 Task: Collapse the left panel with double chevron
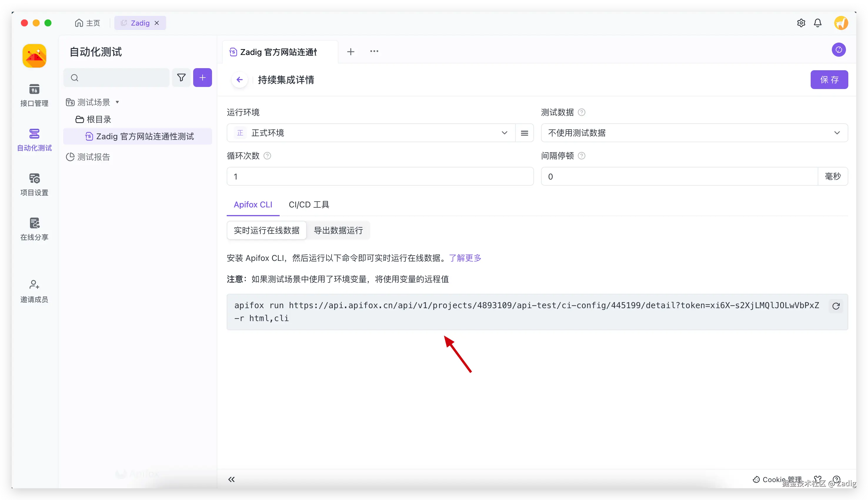point(231,479)
